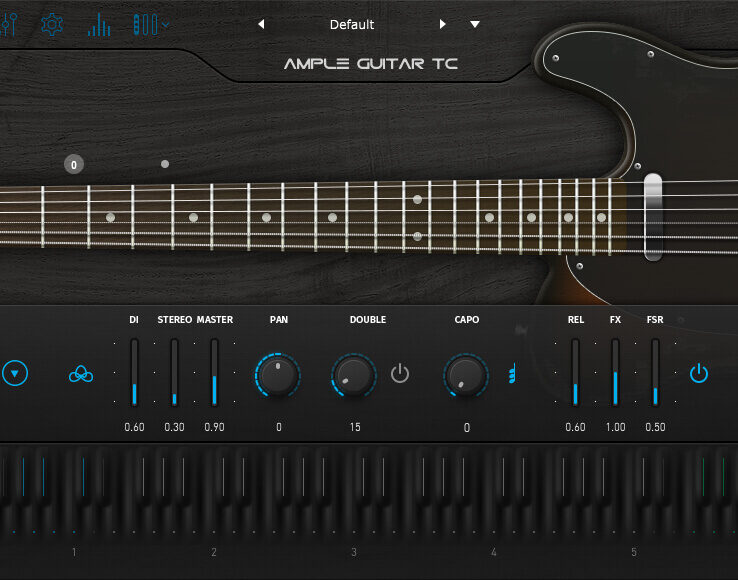Click the circled down-arrow button
Screen dimensions: 738x580
point(15,373)
